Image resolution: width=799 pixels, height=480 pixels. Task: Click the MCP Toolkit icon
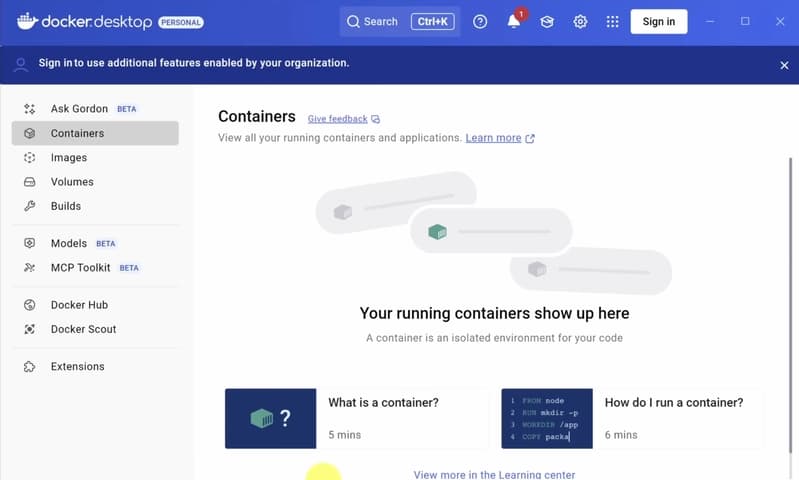30,268
